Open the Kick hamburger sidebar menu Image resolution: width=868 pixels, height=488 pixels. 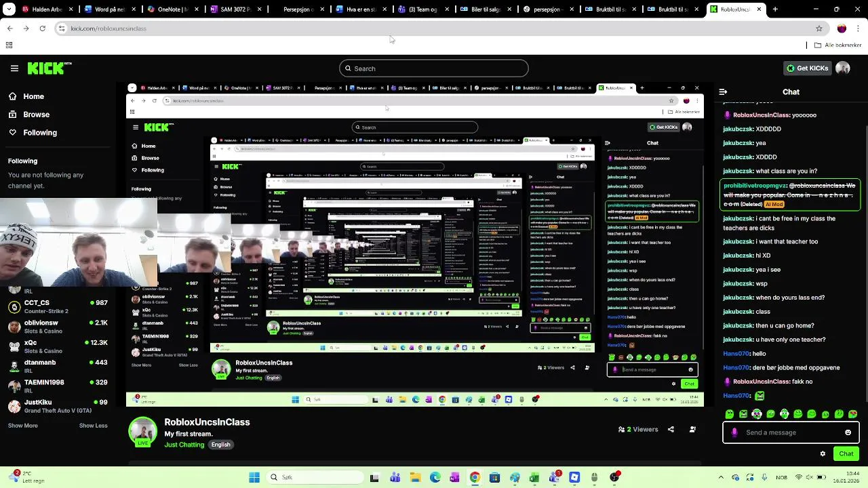tap(14, 68)
